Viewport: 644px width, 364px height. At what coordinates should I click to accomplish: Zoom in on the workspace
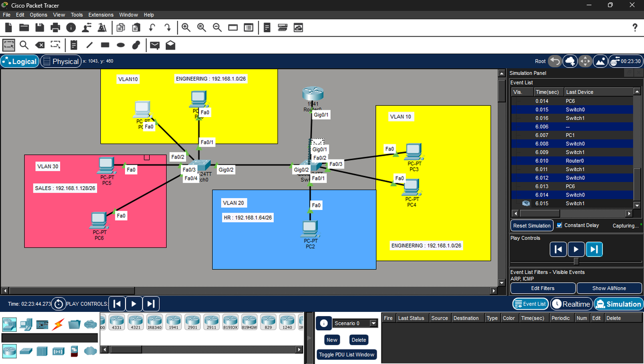coord(186,27)
